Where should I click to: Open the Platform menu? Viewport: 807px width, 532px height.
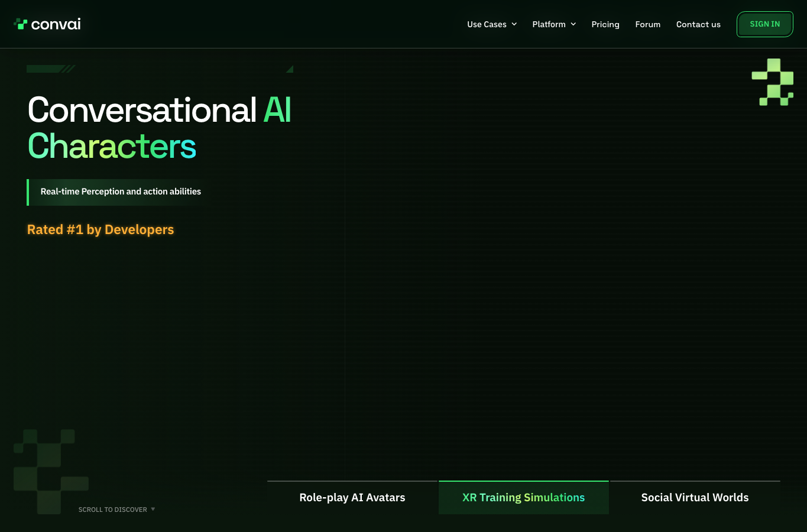554,24
